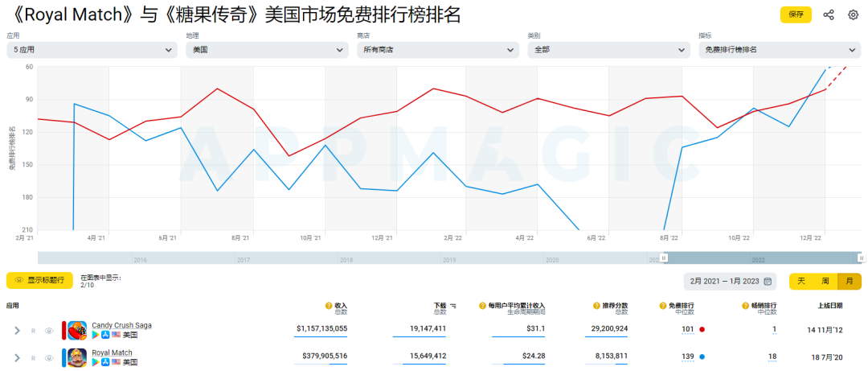
Task: Click Candy Crush free rank median 101
Action: pyautogui.click(x=687, y=329)
